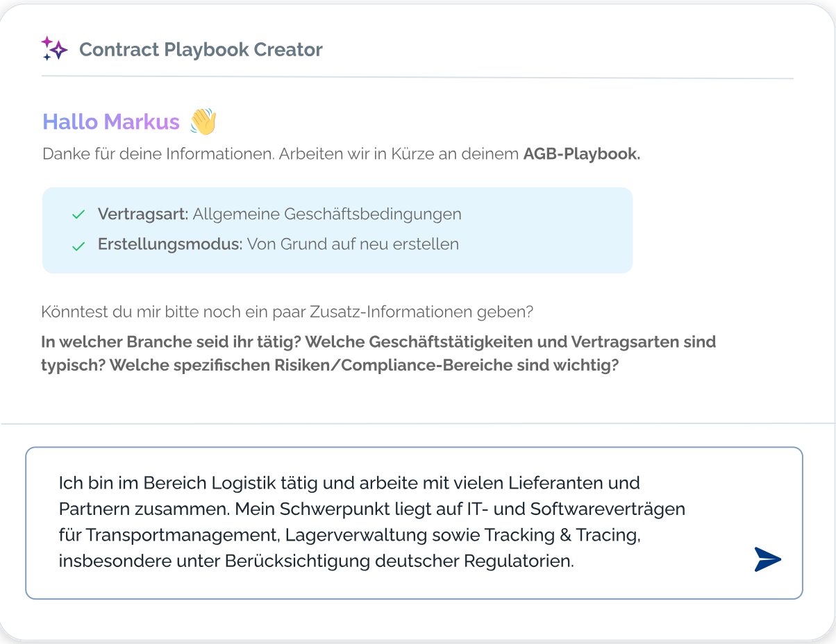Click the Hallo Markus greeting
Image resolution: width=836 pixels, height=644 pixels.
click(x=111, y=122)
